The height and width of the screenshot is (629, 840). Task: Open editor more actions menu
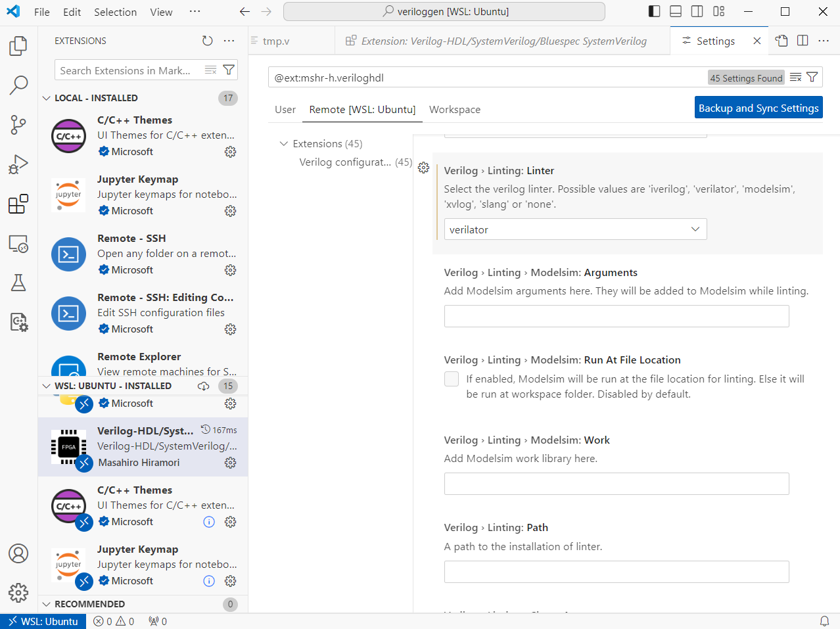click(x=824, y=41)
